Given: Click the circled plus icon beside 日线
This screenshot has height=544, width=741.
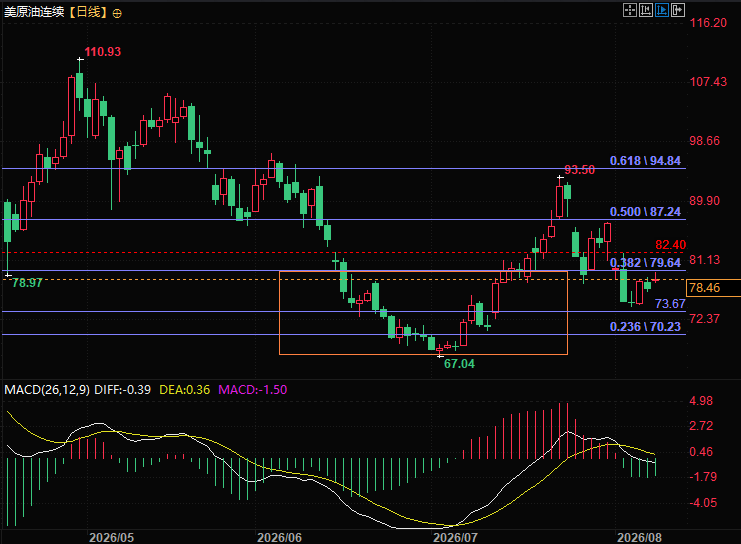Looking at the screenshot, I should [117, 13].
